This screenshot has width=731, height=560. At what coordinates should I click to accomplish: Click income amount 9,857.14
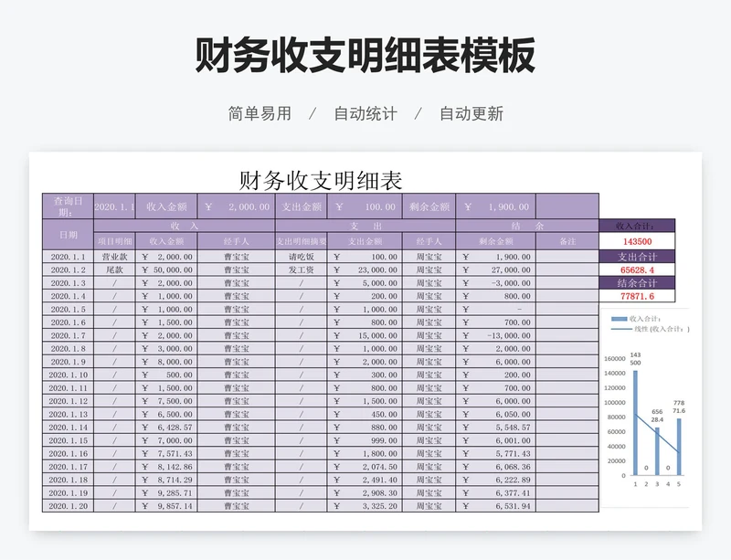[166, 506]
